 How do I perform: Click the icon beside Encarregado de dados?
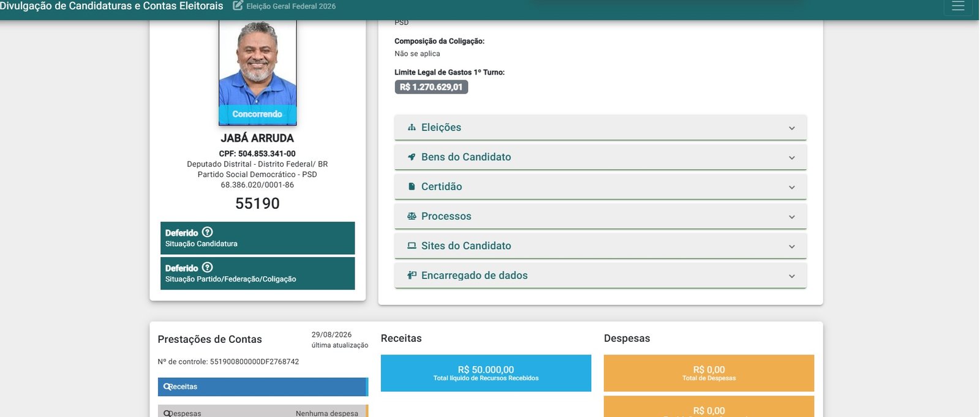[412, 276]
